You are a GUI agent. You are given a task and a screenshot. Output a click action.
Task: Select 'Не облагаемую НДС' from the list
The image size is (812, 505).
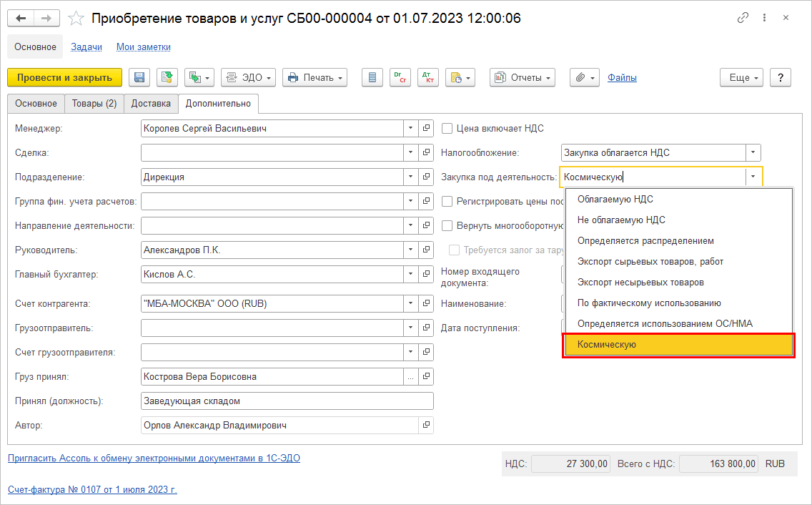click(x=620, y=220)
